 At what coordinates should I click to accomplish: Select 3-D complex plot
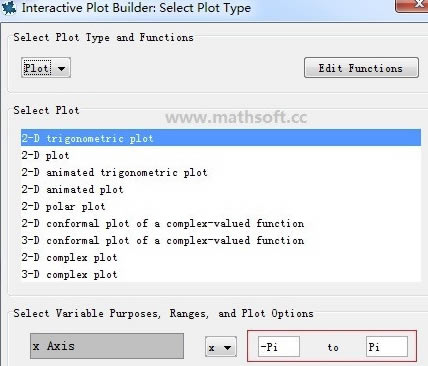[x=221, y=274]
